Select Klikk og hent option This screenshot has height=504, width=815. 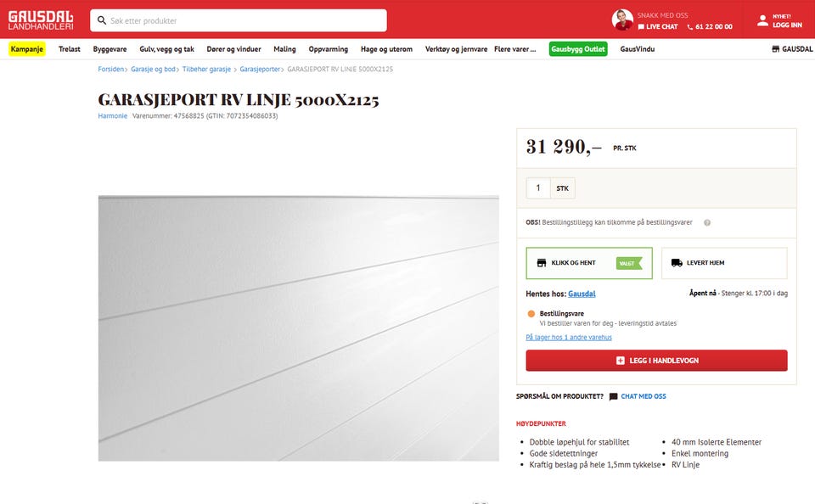(589, 263)
